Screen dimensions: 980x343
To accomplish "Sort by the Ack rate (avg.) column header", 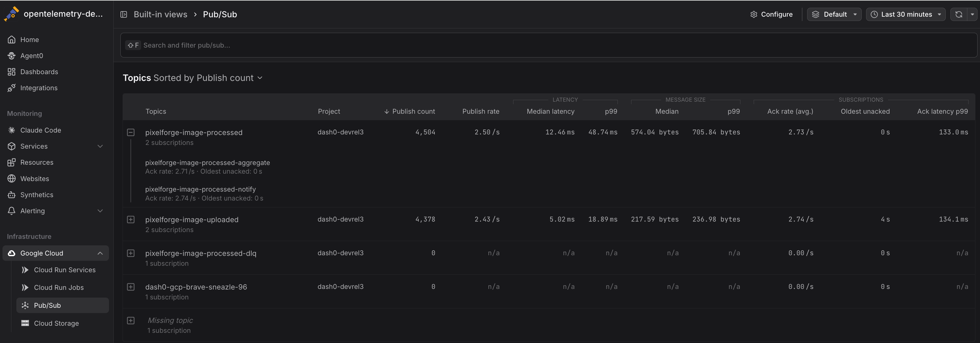I will point(790,112).
